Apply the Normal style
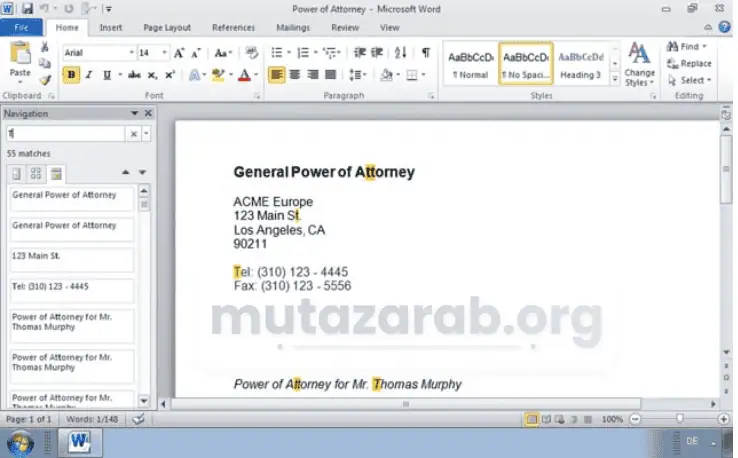738x458 pixels. [470, 64]
